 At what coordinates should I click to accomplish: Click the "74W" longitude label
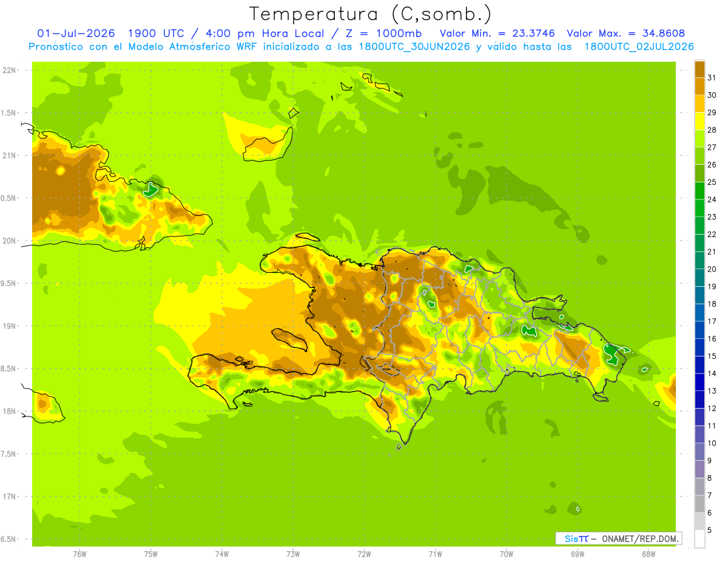222,555
